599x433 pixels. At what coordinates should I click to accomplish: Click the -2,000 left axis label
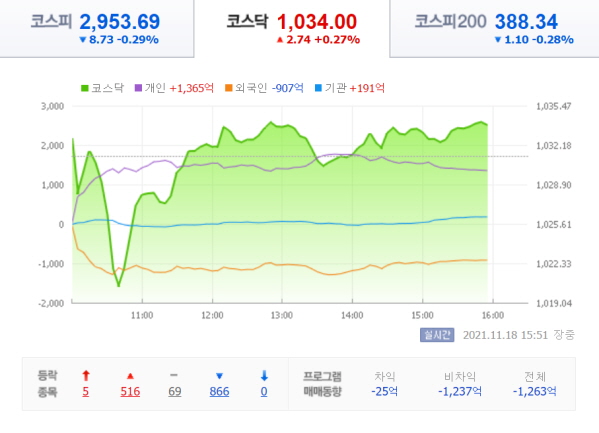51,303
